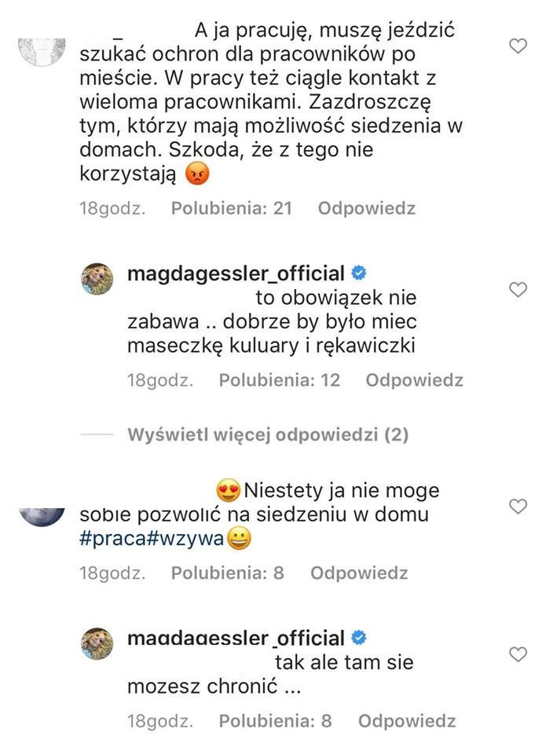Image resolution: width=560 pixels, height=754 pixels.
Task: Expand "Wyświetl więcej odpowiedzi (2)"
Action: 268,434
